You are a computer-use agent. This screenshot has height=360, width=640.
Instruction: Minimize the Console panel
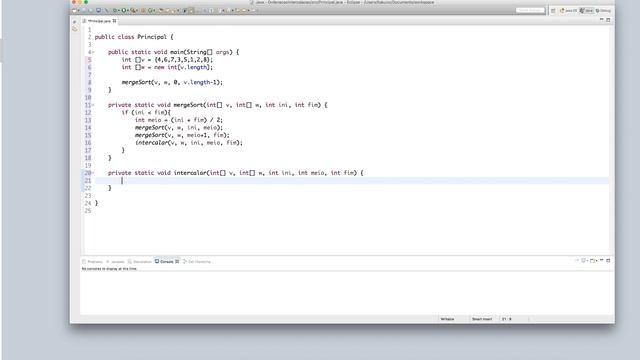coord(602,260)
